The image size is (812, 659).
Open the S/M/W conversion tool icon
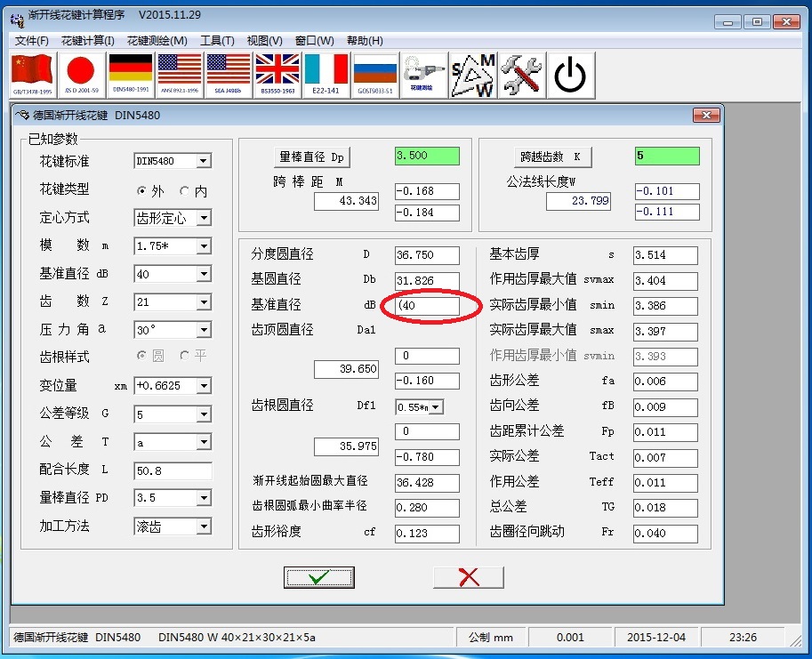click(473, 75)
